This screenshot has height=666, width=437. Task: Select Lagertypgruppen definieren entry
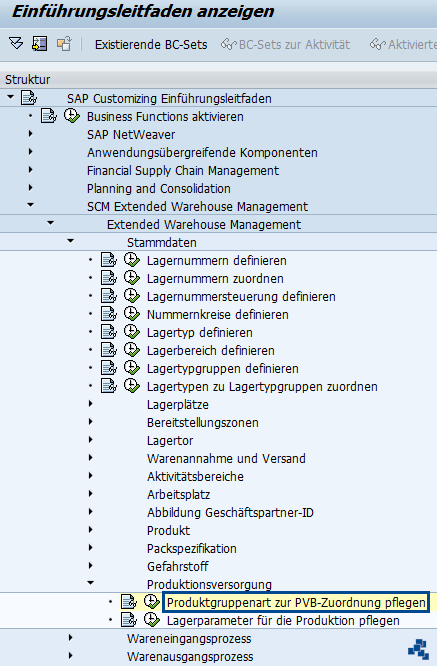223,369
